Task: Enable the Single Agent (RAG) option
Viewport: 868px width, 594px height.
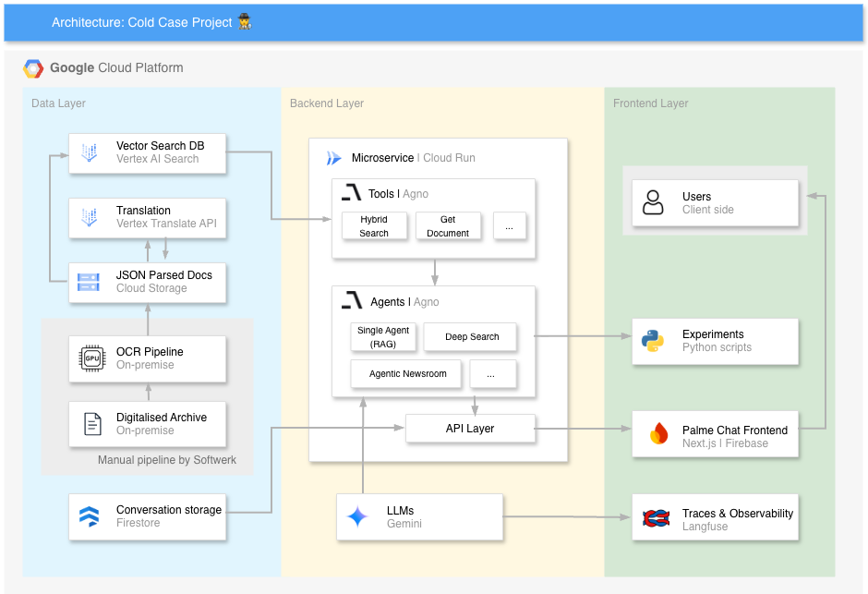Action: click(x=383, y=337)
